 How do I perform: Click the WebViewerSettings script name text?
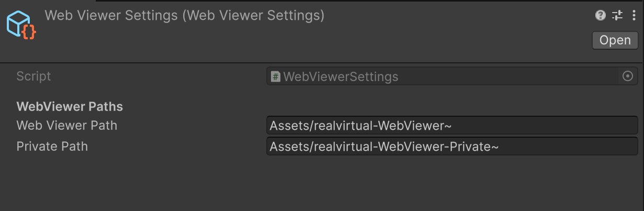341,76
